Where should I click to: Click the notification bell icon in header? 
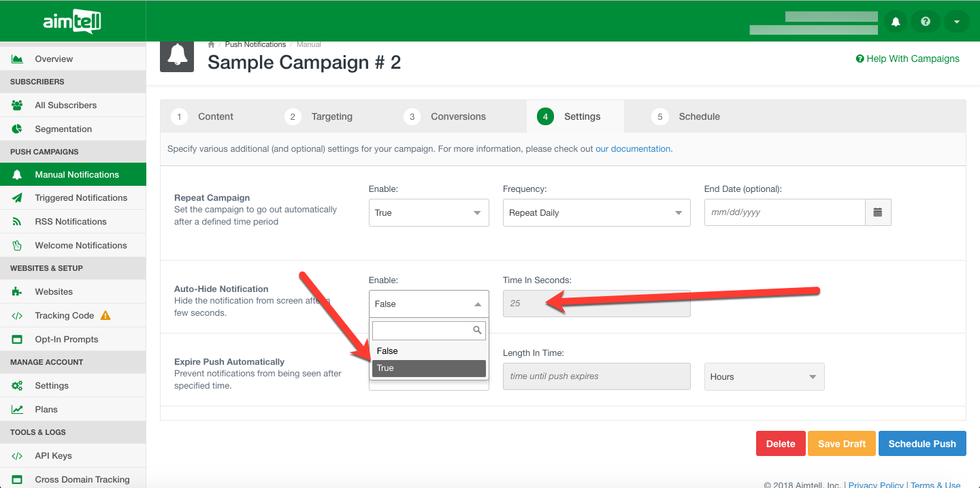[896, 22]
